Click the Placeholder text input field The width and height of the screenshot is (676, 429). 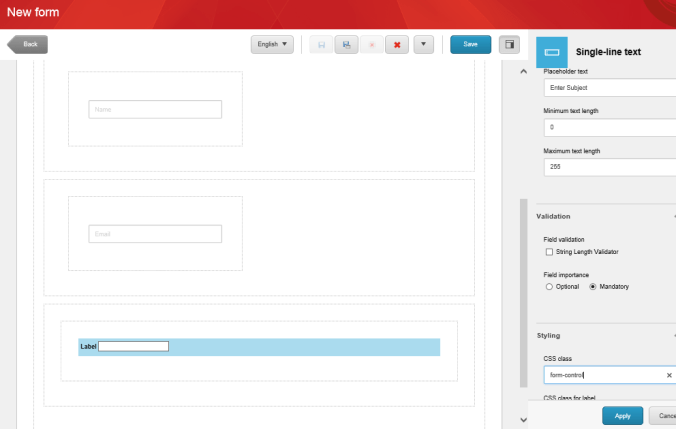coord(608,88)
